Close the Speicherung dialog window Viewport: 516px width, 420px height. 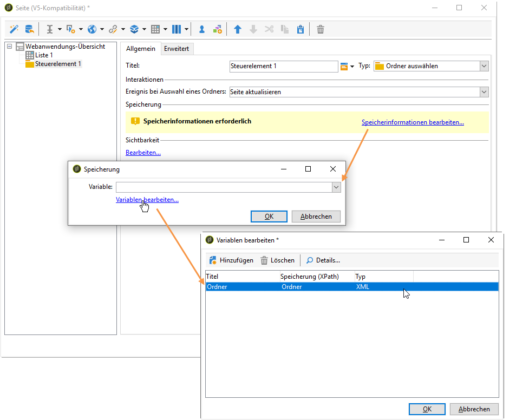tap(332, 169)
